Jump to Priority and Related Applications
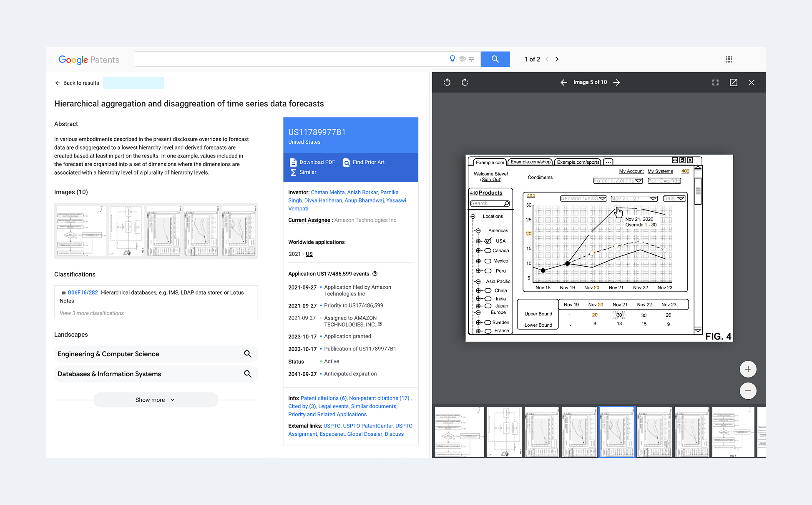 327,415
